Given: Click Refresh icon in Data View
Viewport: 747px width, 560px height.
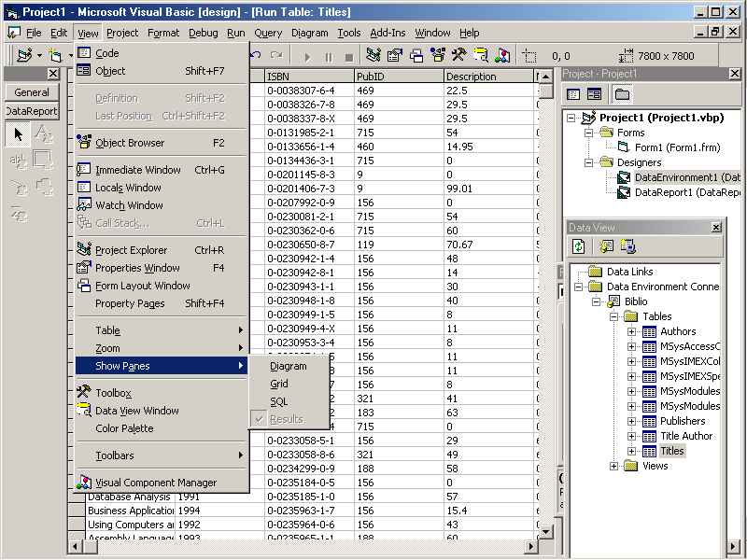Looking at the screenshot, I should (578, 246).
